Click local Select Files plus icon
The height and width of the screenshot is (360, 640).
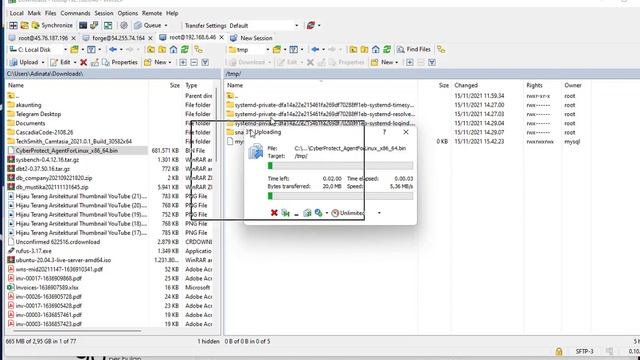click(183, 62)
